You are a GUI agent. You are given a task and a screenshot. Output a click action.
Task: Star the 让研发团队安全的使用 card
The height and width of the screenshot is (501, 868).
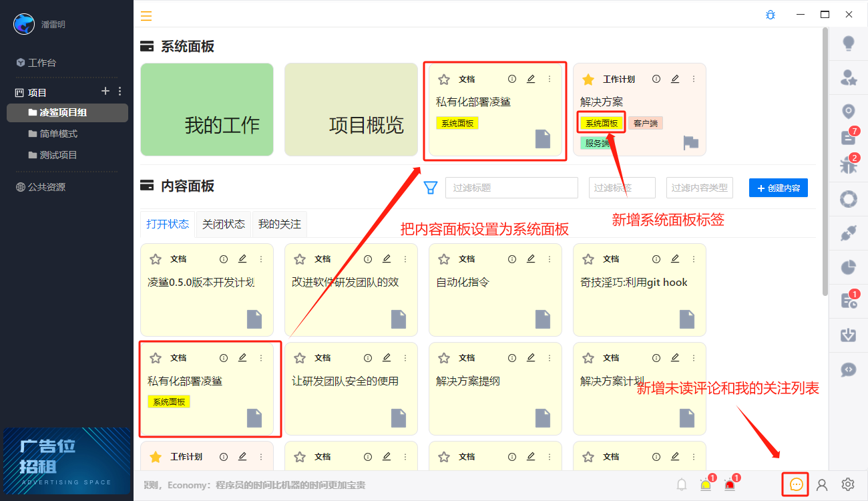(x=300, y=358)
